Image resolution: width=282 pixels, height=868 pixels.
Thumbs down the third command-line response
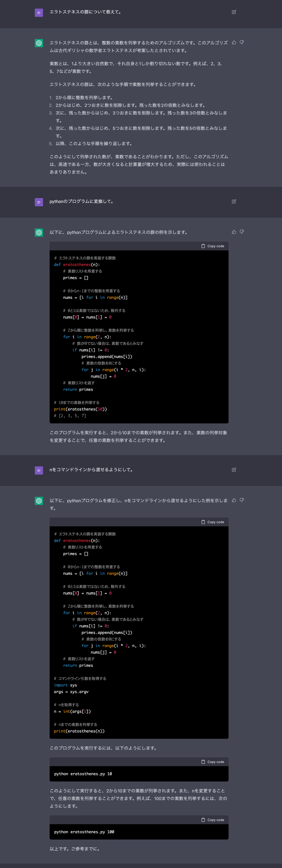(x=242, y=500)
